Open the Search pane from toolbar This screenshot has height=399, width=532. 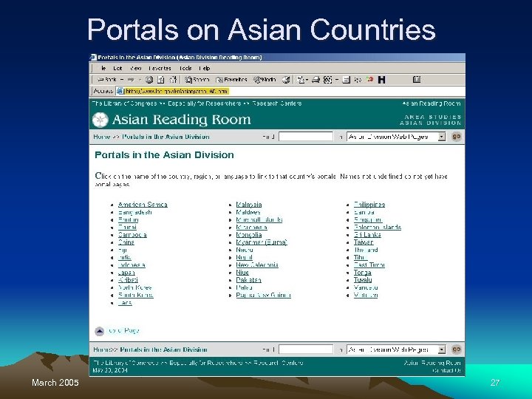click(x=197, y=80)
